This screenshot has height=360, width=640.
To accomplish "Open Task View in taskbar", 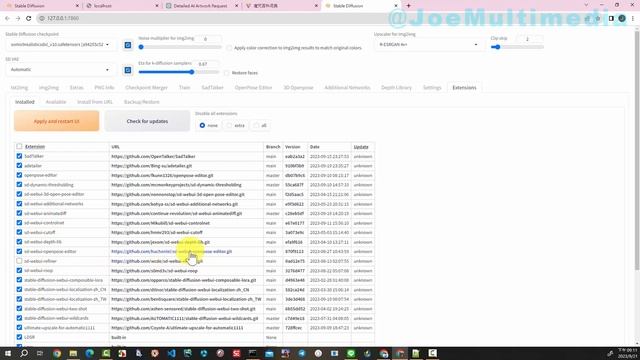I will (x=40, y=353).
